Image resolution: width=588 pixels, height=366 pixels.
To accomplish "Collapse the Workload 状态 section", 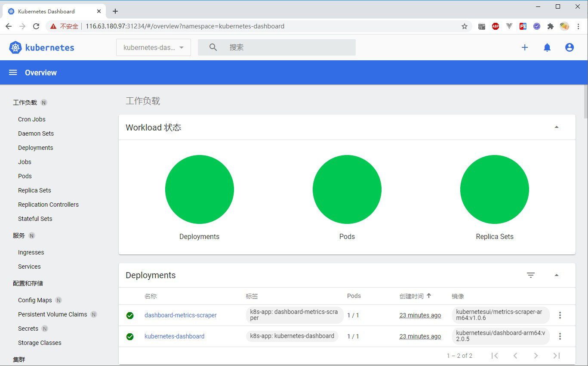I will pos(557,127).
